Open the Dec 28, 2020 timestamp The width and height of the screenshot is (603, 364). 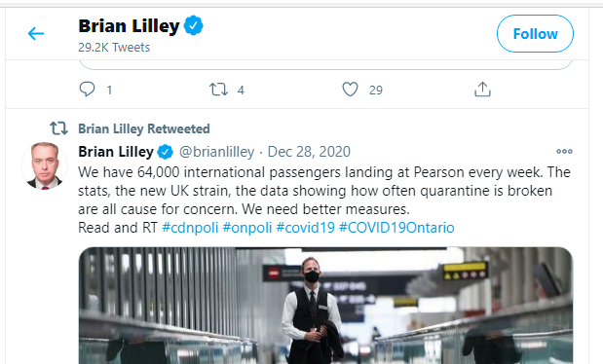[309, 152]
